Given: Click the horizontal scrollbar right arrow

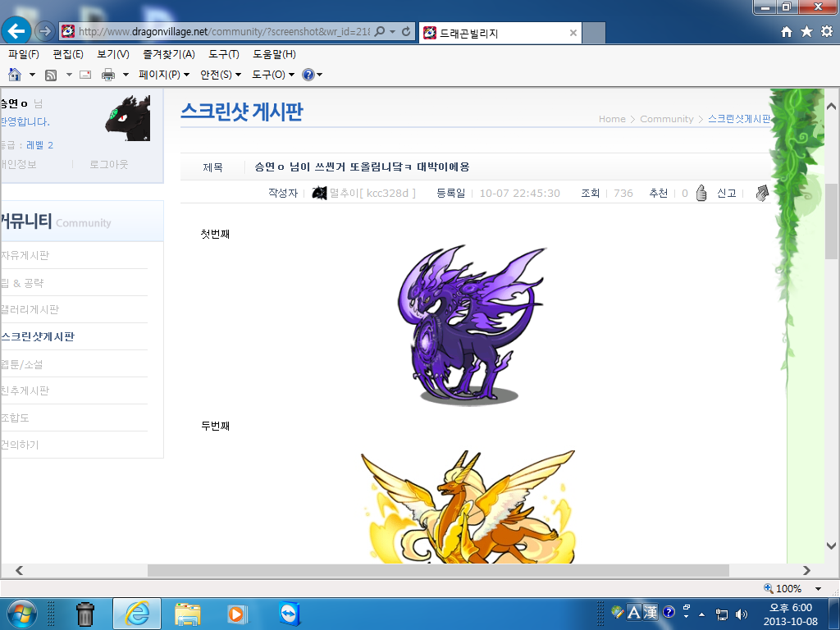Looking at the screenshot, I should tap(806, 571).
